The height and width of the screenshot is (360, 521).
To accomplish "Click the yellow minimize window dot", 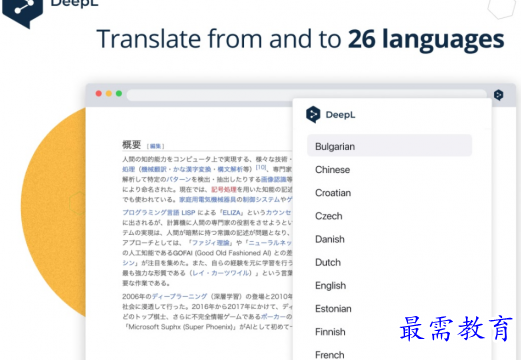I will point(109,94).
